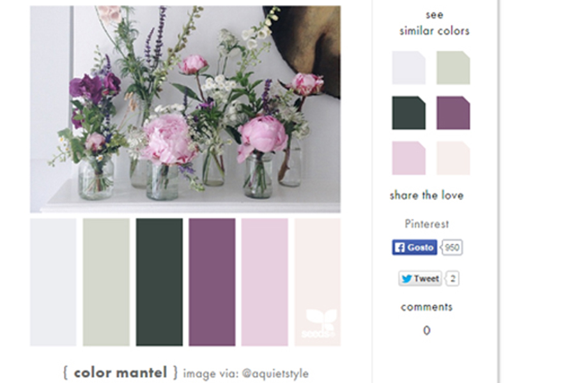The width and height of the screenshot is (588, 383).
Task: Select the pale lavender-gray similar-color swatch in the sidebar
Action: [409, 68]
